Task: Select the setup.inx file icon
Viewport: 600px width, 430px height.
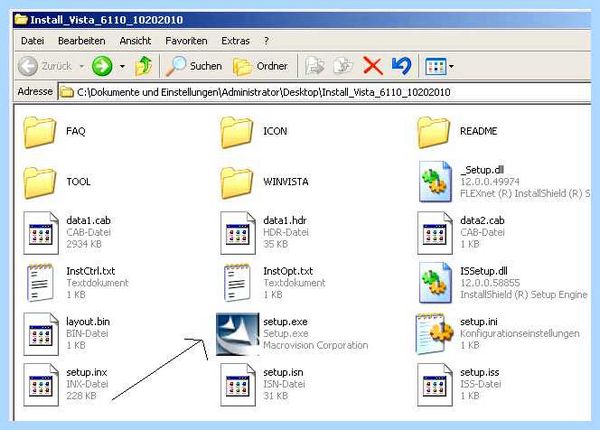Action: tap(41, 385)
